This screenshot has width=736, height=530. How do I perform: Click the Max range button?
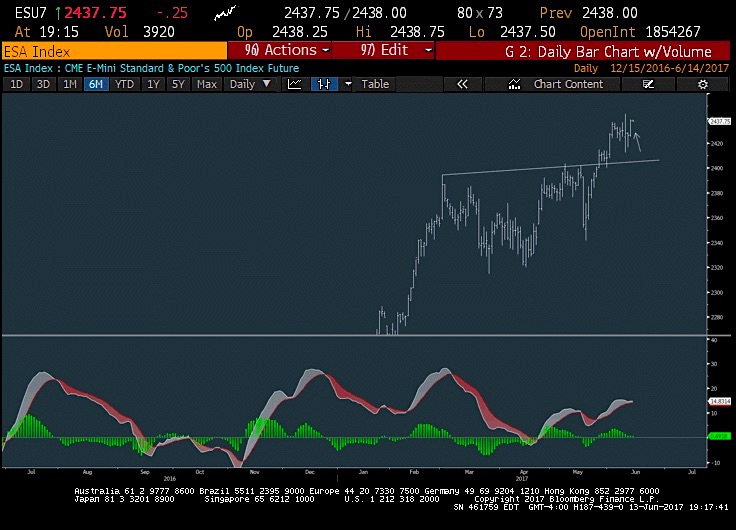coord(207,84)
